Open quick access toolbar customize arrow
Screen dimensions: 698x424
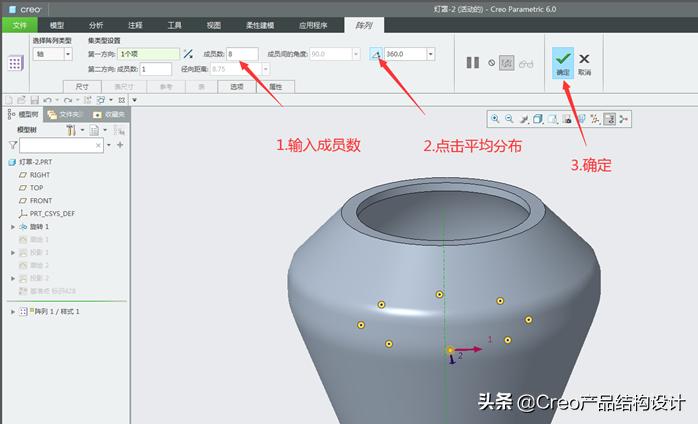134,100
